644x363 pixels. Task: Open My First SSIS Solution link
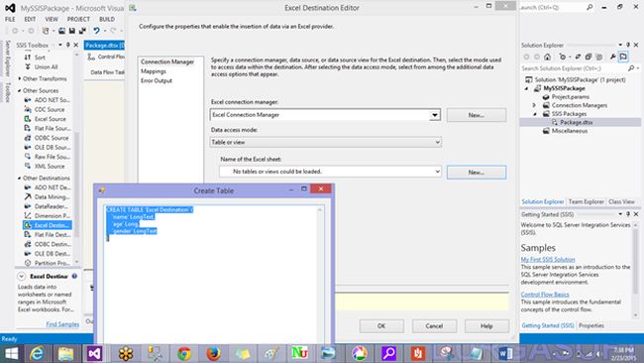(548, 260)
